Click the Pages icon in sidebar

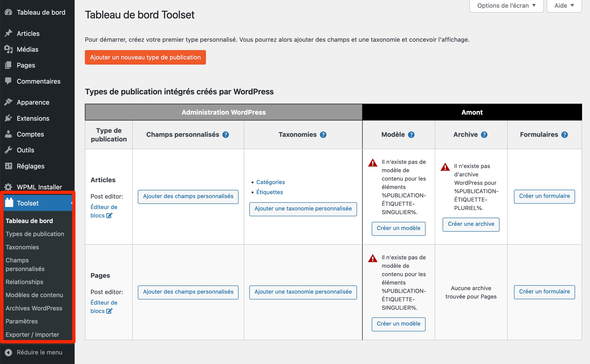click(x=8, y=65)
